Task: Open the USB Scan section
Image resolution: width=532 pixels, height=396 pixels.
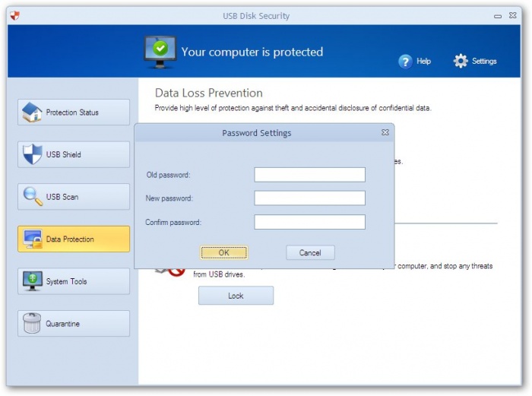Action: [x=74, y=197]
